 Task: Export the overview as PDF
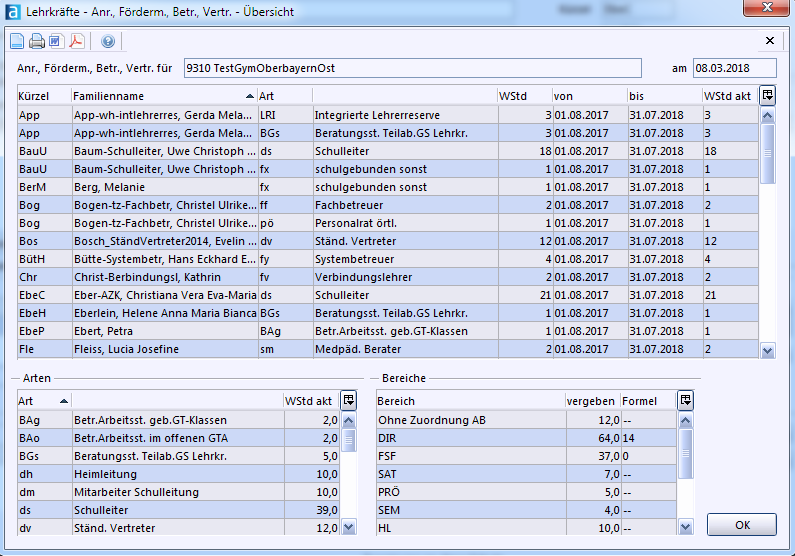tap(75, 41)
